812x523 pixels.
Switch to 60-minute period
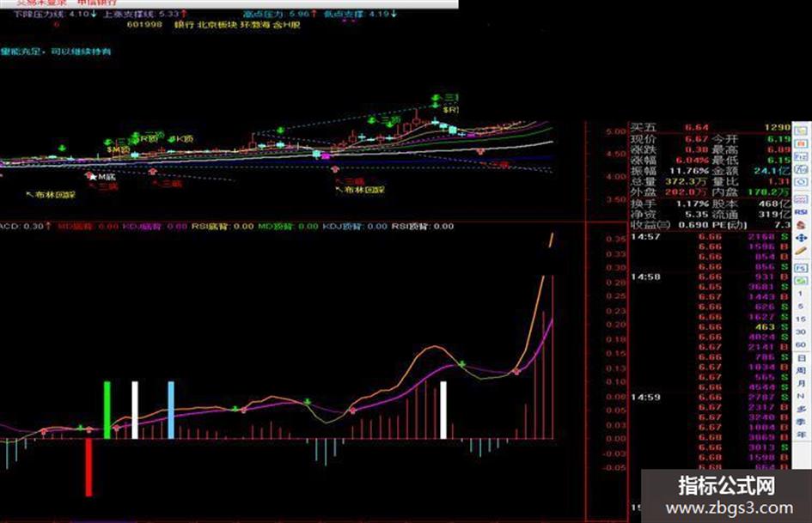pos(801,344)
